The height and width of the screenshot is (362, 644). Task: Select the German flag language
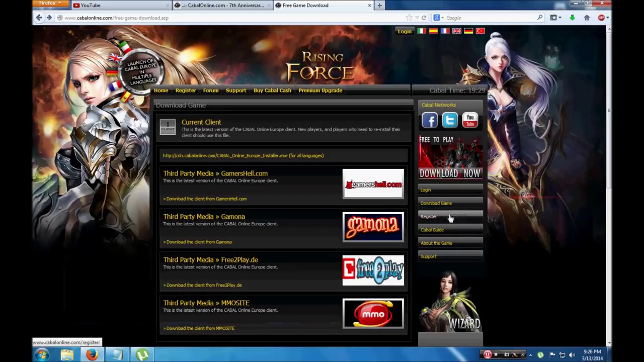coord(468,31)
